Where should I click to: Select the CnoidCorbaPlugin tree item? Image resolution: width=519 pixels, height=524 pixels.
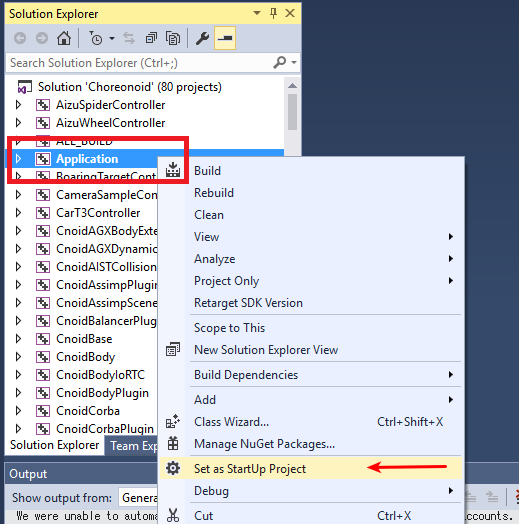click(x=105, y=429)
